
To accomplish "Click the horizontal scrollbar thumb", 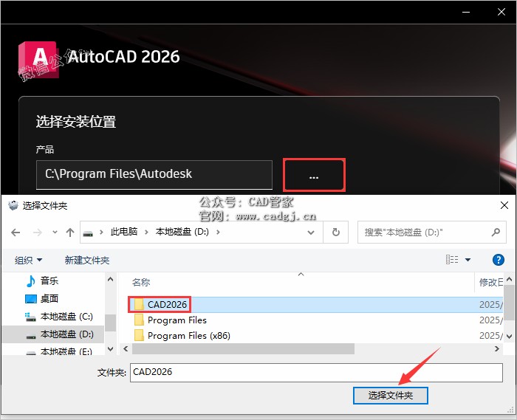I will [243, 348].
